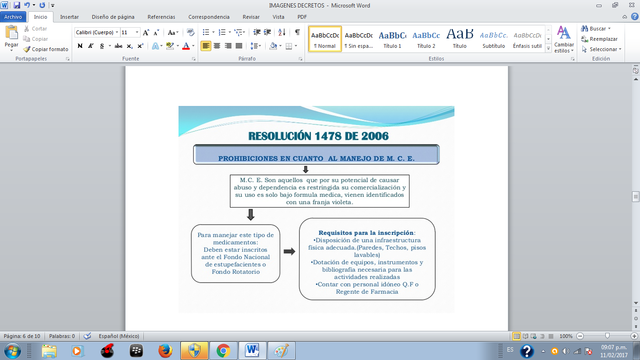Click the zoom out minus button
Screen dimensions: 640x360
(580, 336)
